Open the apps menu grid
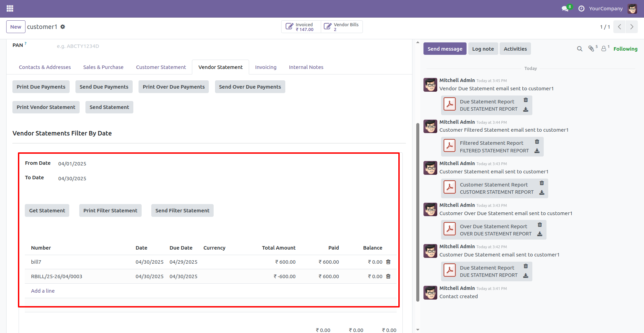644x333 pixels. [x=10, y=8]
